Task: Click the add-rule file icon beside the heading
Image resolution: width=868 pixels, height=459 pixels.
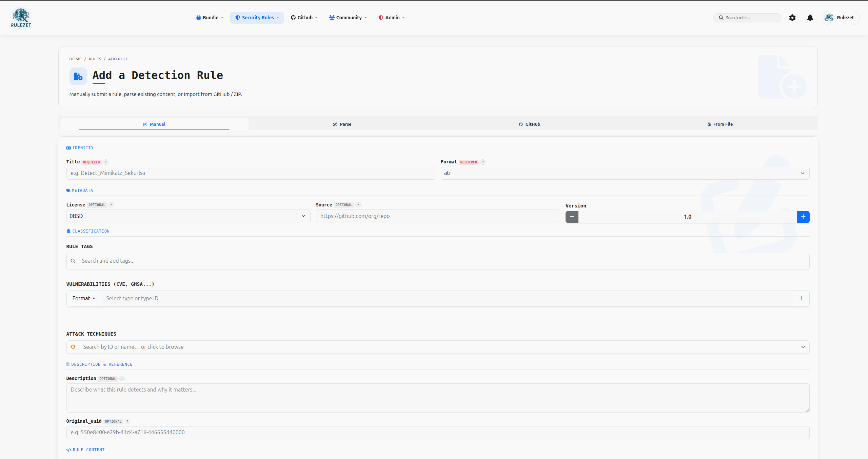Action: pos(78,76)
